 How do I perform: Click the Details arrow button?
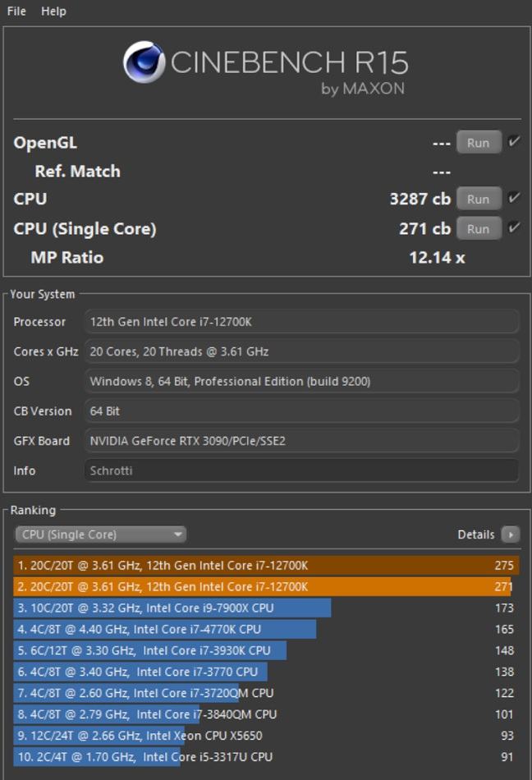tap(511, 535)
